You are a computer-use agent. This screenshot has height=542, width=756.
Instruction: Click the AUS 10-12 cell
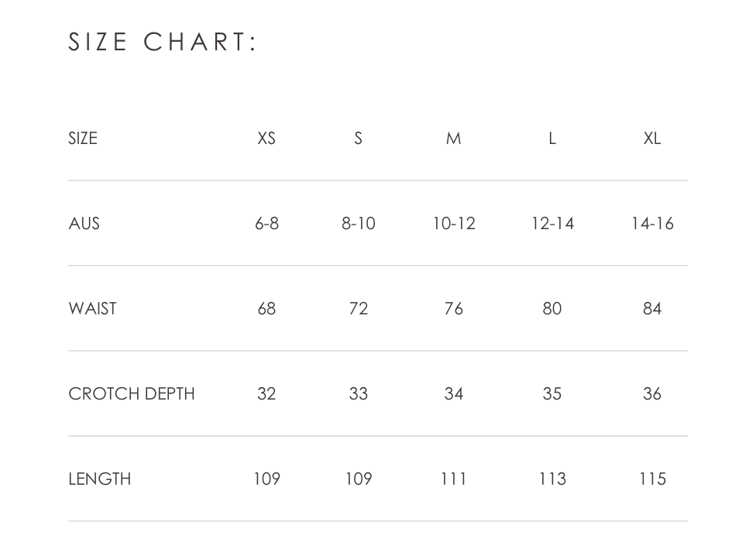pos(454,224)
